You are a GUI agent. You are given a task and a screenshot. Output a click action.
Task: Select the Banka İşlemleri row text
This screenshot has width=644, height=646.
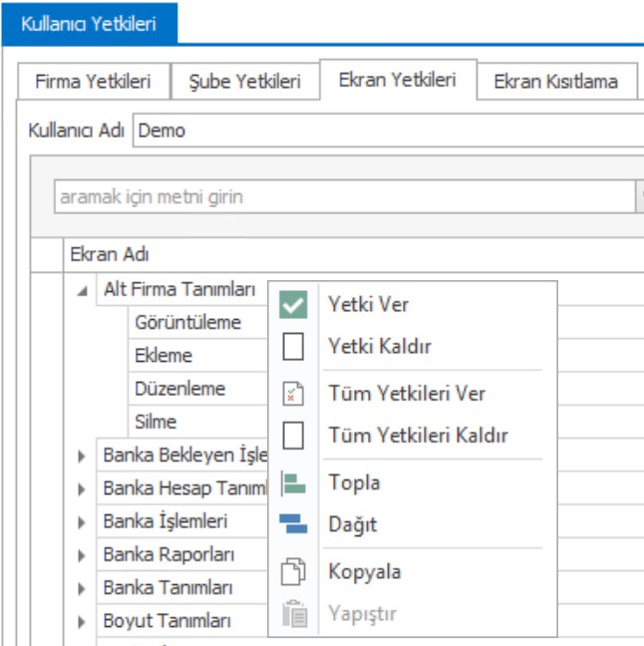coord(165,521)
